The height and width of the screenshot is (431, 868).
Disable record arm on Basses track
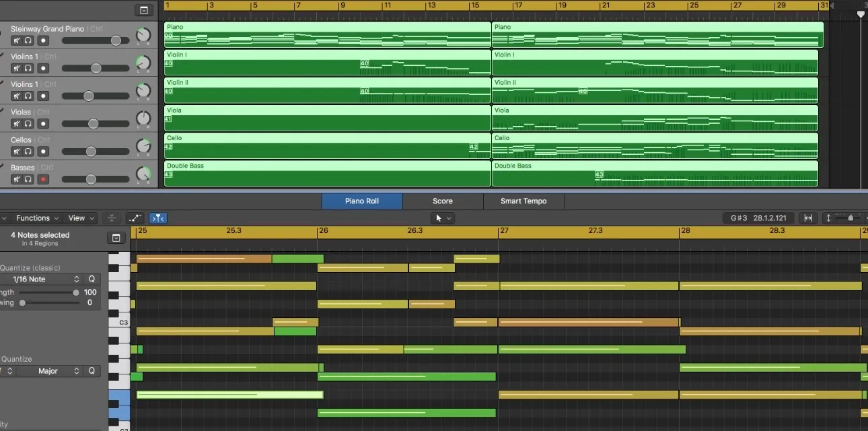coord(44,179)
